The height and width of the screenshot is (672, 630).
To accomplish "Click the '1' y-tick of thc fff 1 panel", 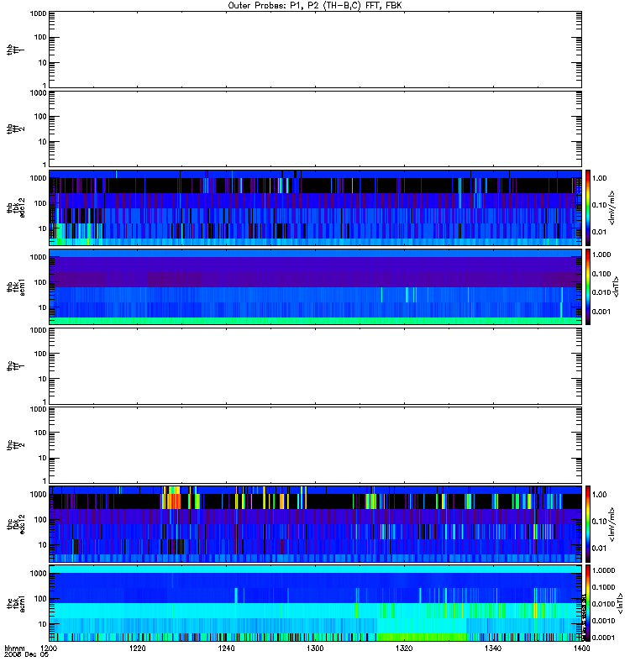I will point(45,402).
